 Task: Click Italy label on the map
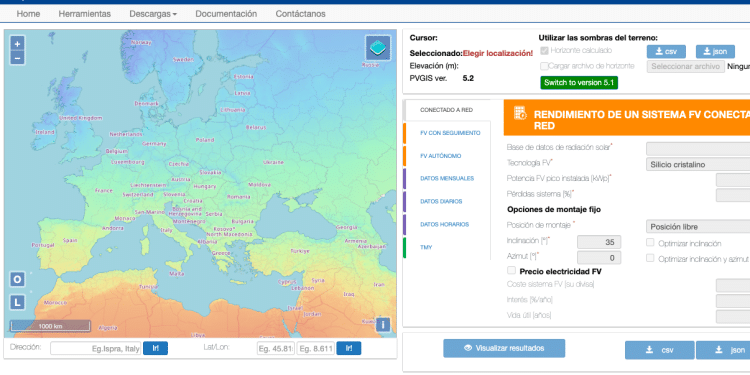pos(166,230)
